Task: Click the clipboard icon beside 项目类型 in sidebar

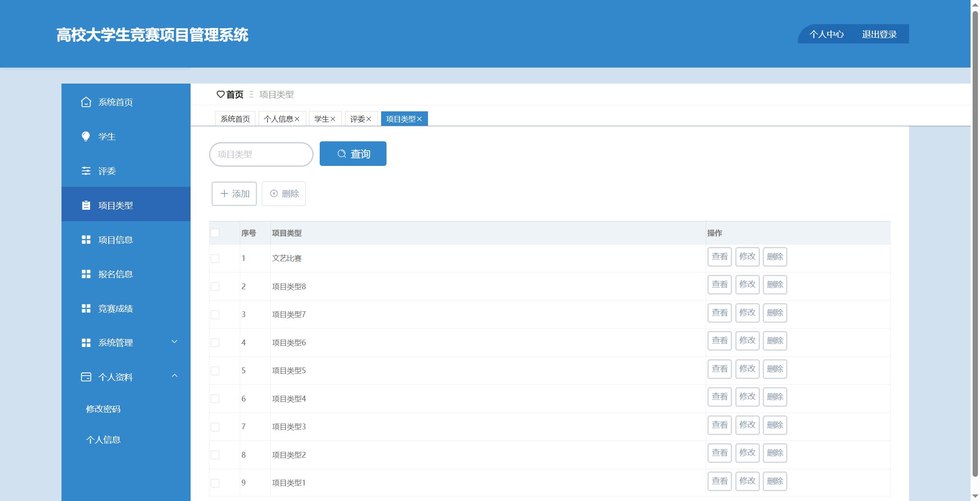Action: pos(86,205)
